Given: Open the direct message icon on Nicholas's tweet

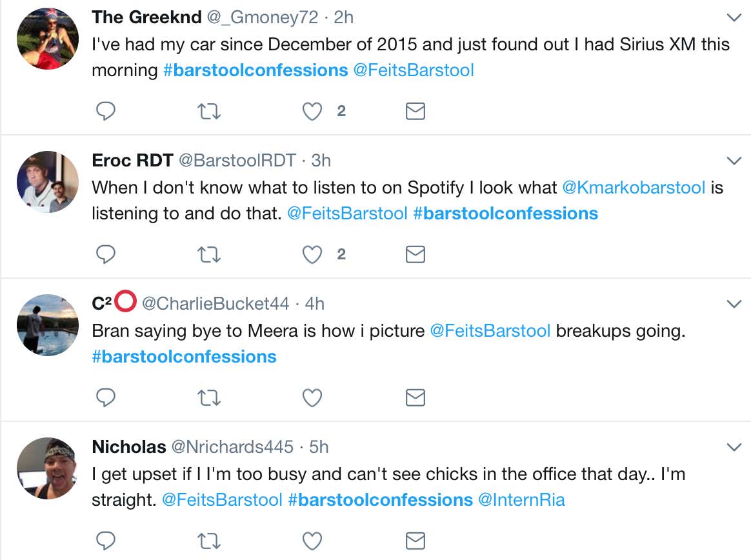Looking at the screenshot, I should coord(415,541).
